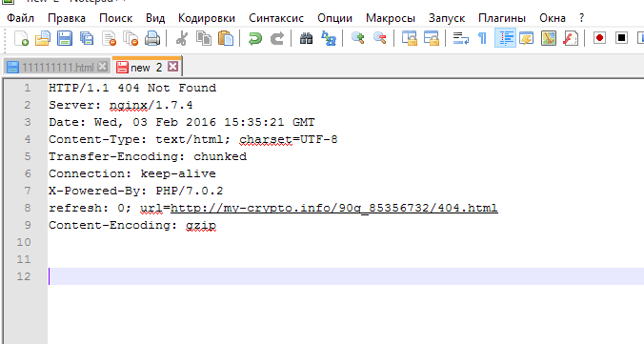This screenshot has height=344, width=644.
Task: Click line number 1 in margin
Action: point(27,88)
